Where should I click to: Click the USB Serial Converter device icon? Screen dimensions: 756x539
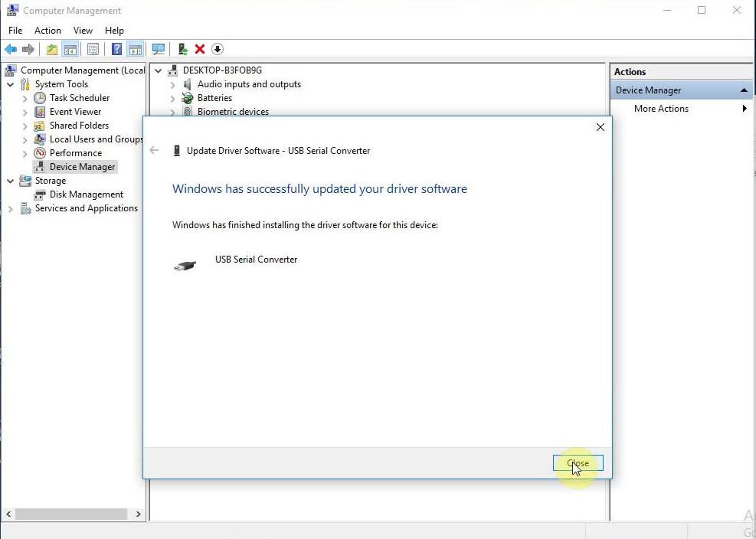point(185,265)
